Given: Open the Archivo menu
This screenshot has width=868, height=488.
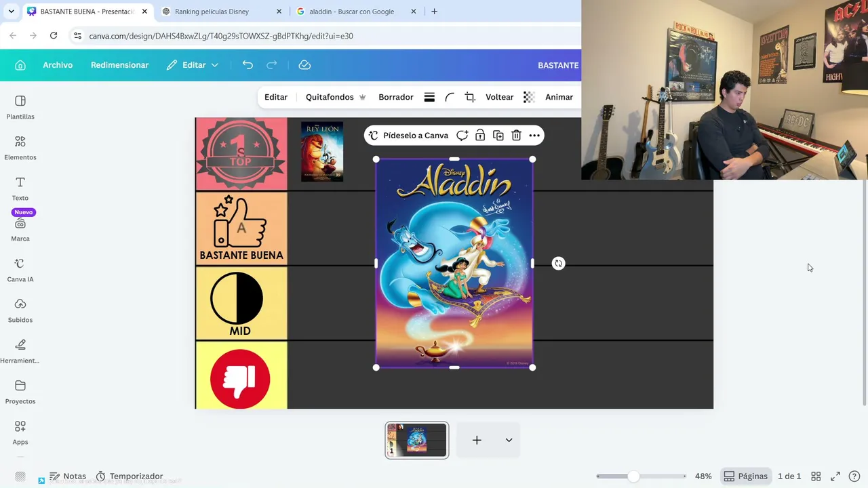Looking at the screenshot, I should coord(58,65).
